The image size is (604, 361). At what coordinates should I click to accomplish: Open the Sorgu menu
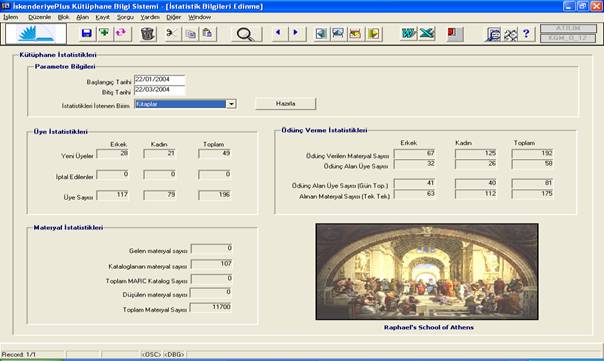125,17
